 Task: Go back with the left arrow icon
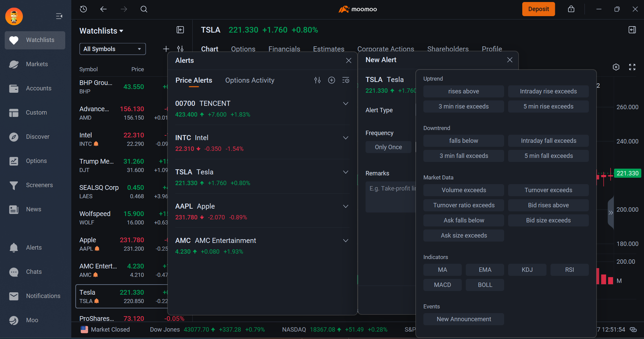(103, 9)
